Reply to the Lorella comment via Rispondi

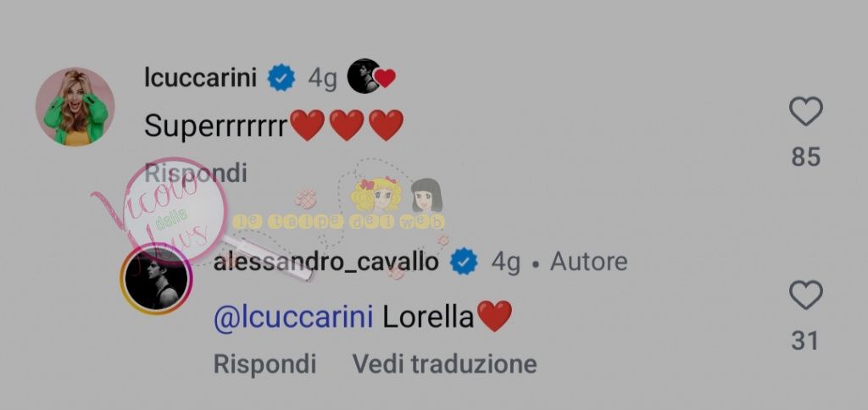point(264,364)
